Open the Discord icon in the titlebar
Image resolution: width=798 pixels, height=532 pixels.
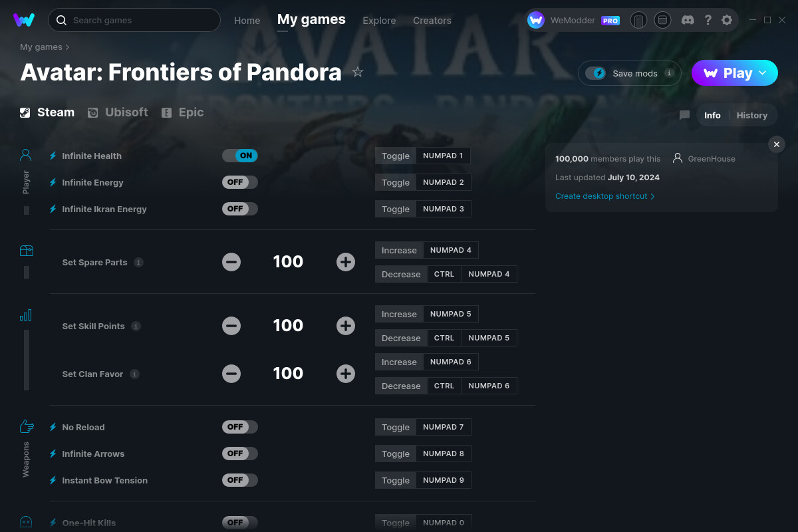point(688,20)
